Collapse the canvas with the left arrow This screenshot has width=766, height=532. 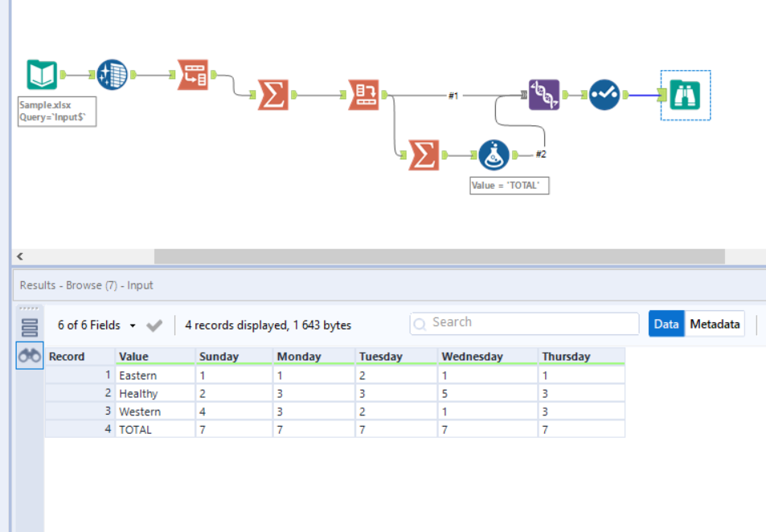tap(18, 256)
